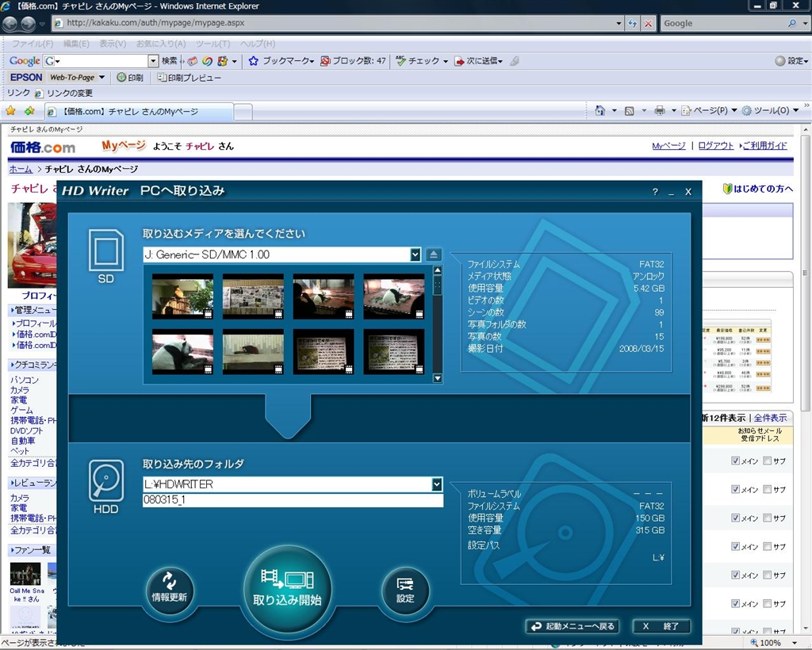812x650 pixels.
Task: Click the EPSON 印刷 print button
Action: 130,78
